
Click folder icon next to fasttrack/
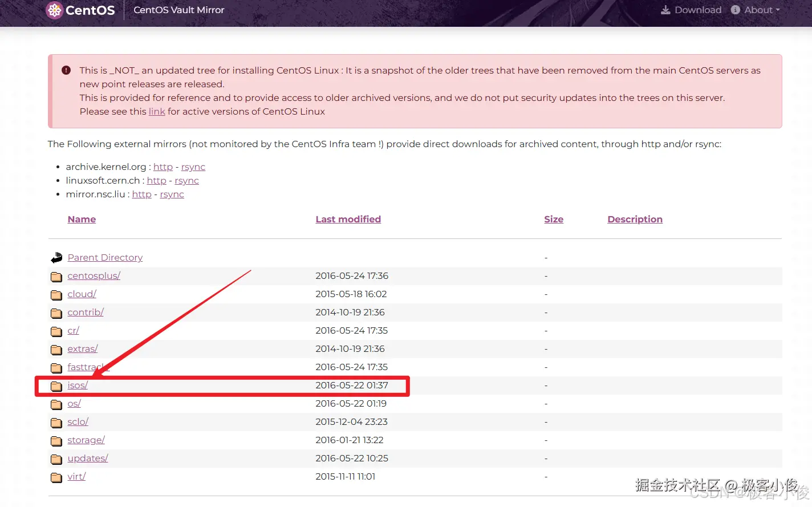tap(56, 368)
